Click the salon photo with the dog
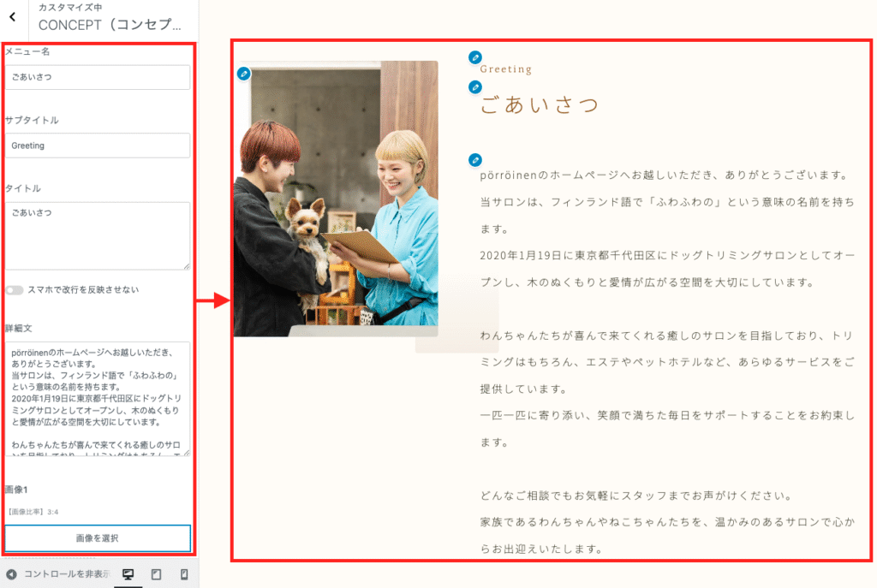 (x=336, y=199)
